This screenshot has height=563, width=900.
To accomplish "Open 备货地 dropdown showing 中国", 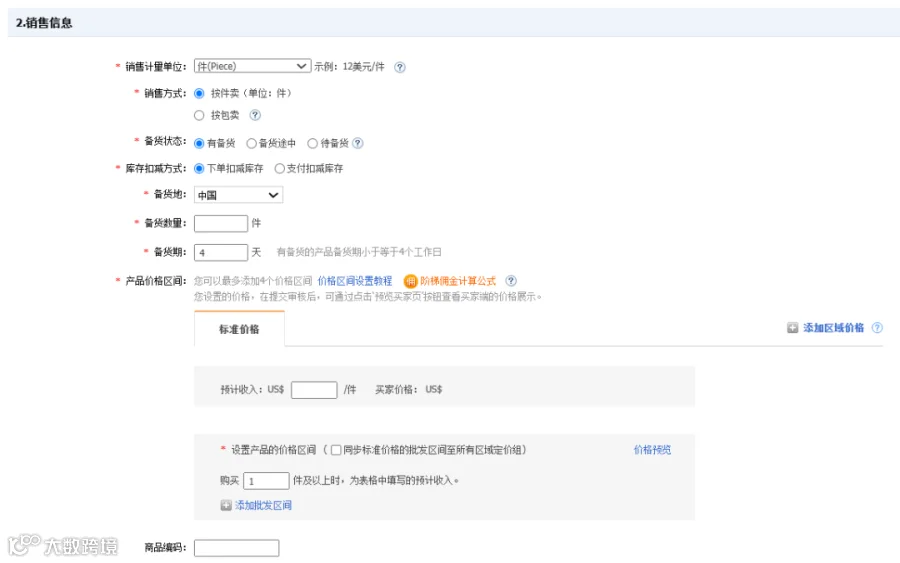I will click(238, 195).
